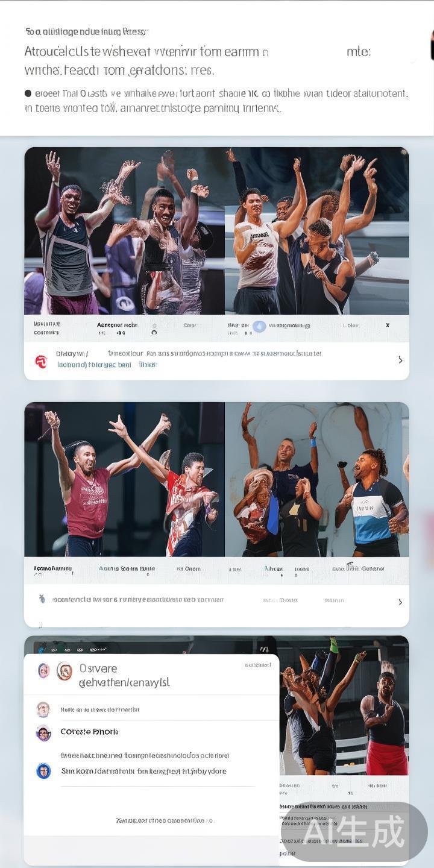Click the brown ring avatar next to Osrvare

[64, 671]
